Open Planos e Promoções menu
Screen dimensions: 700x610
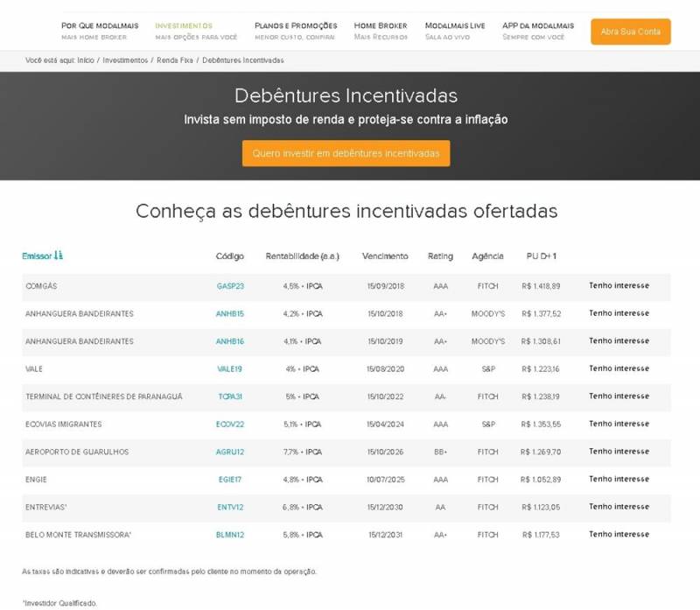[296, 31]
